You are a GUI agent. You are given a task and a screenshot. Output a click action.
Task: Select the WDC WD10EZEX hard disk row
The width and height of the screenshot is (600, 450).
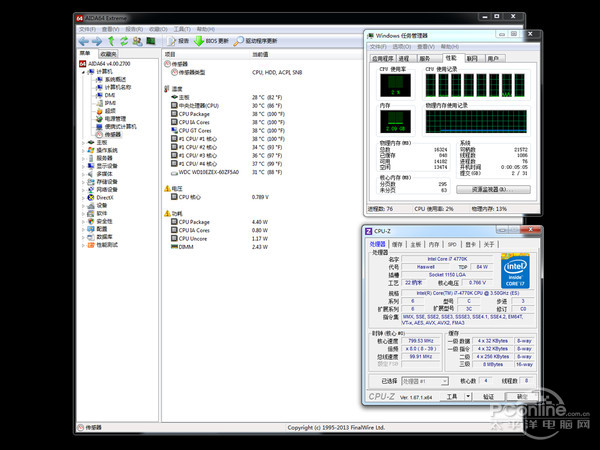227,172
